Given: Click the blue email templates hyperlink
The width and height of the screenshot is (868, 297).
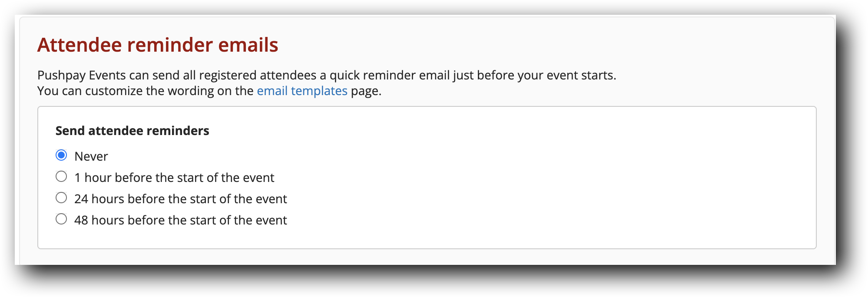Looking at the screenshot, I should tap(301, 91).
